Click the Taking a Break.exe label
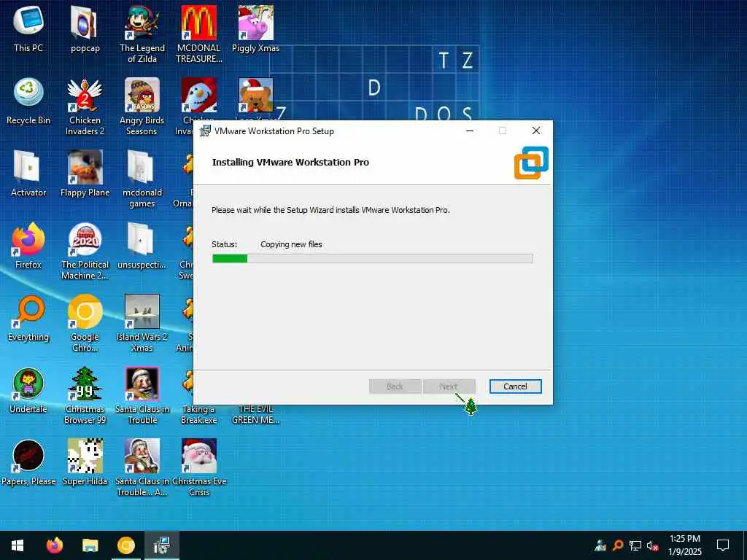 (x=198, y=414)
